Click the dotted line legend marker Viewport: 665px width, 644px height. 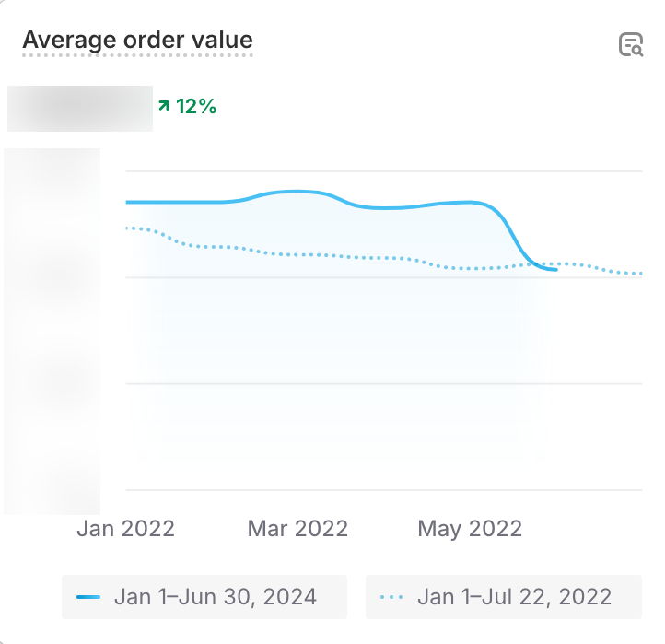pyautogui.click(x=391, y=597)
